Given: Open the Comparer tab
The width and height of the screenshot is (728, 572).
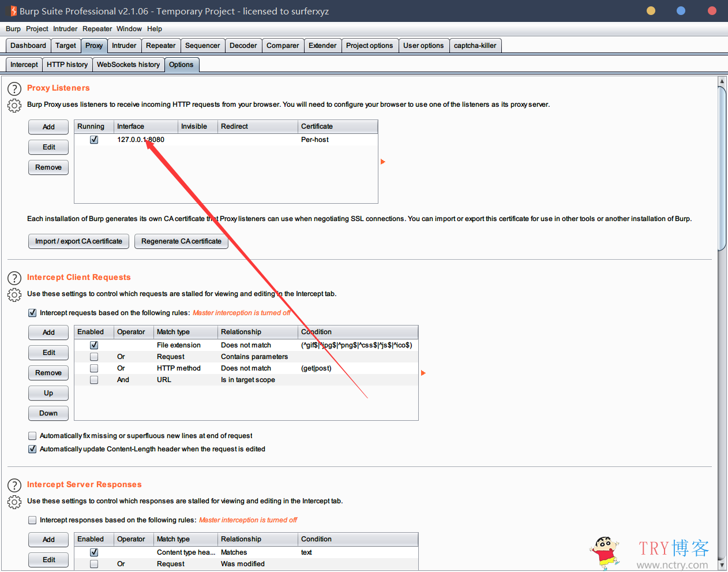Looking at the screenshot, I should tap(283, 46).
